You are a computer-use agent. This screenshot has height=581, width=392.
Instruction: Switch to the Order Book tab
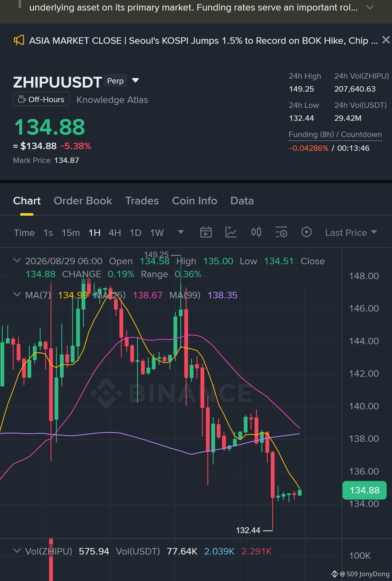coord(83,201)
